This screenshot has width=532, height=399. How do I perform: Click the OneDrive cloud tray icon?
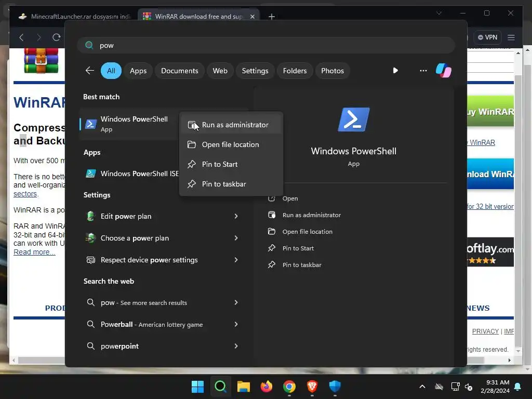click(439, 387)
